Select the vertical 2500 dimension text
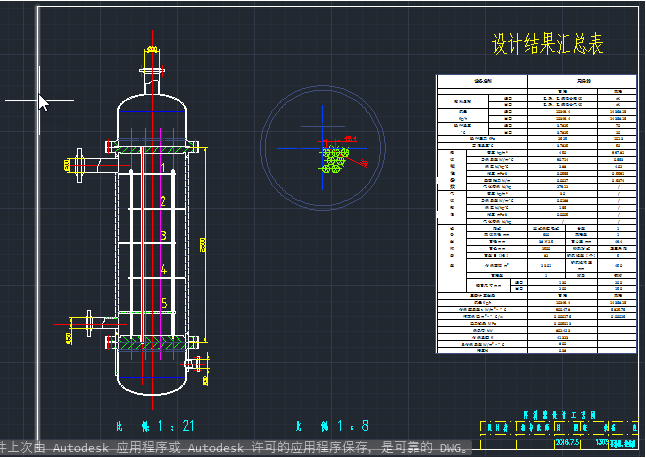 (203, 245)
